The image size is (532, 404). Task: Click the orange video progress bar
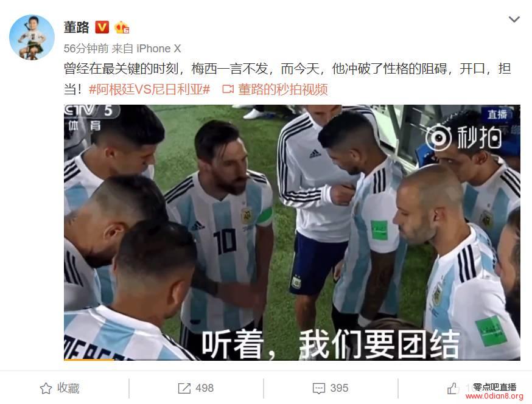pos(89,360)
